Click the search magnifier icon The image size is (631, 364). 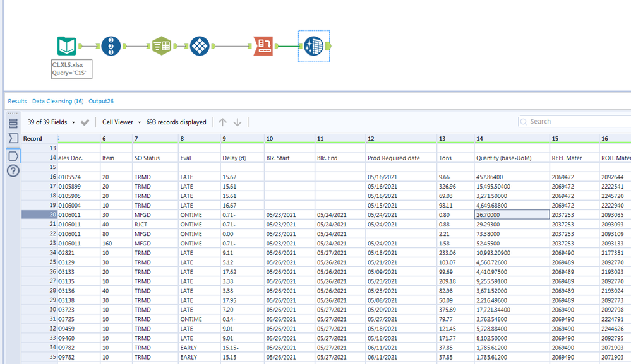(523, 121)
